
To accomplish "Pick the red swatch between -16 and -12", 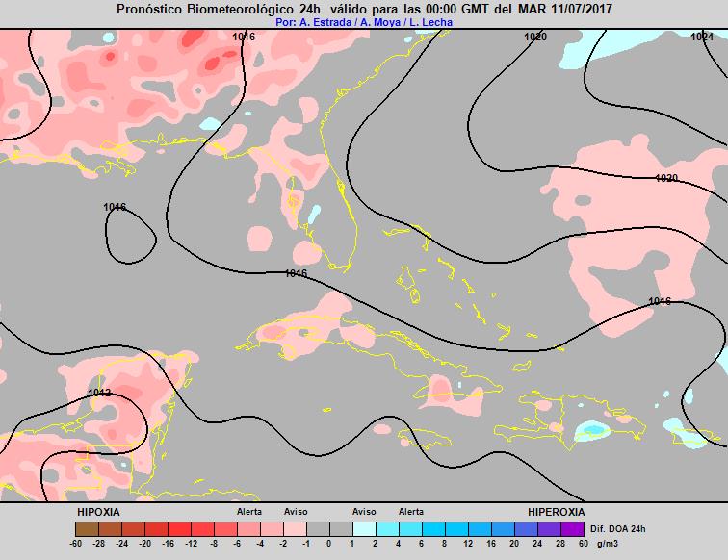I will coord(179,529).
